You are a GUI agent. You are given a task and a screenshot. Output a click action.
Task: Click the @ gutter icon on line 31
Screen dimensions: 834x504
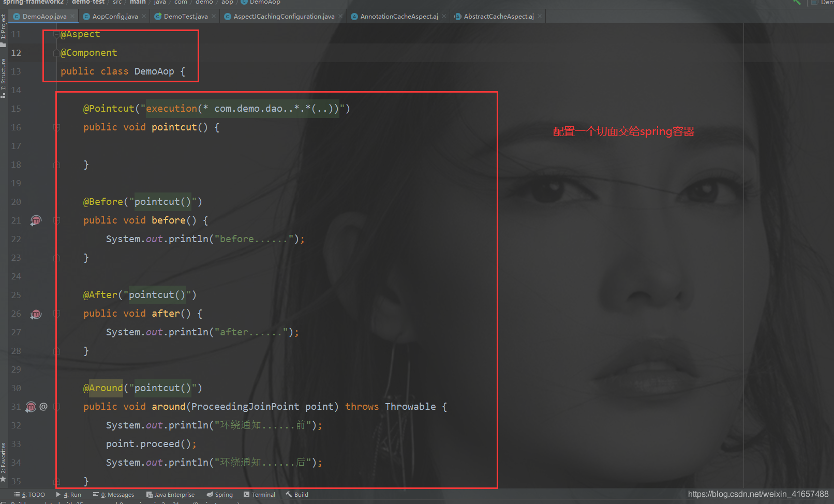coord(43,407)
